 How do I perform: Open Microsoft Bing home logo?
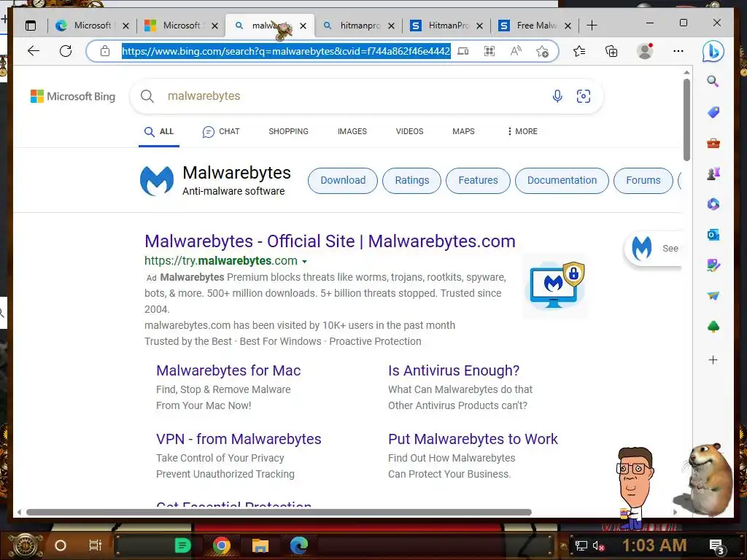[x=73, y=96]
